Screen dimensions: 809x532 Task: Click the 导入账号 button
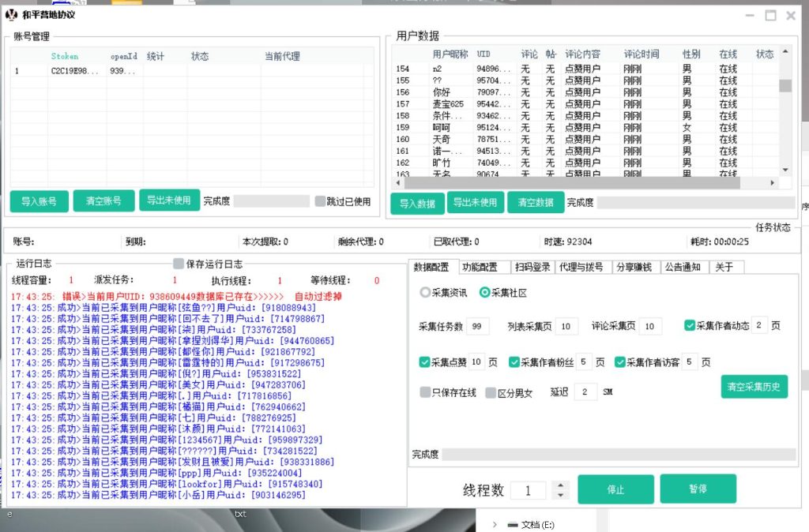coord(38,200)
